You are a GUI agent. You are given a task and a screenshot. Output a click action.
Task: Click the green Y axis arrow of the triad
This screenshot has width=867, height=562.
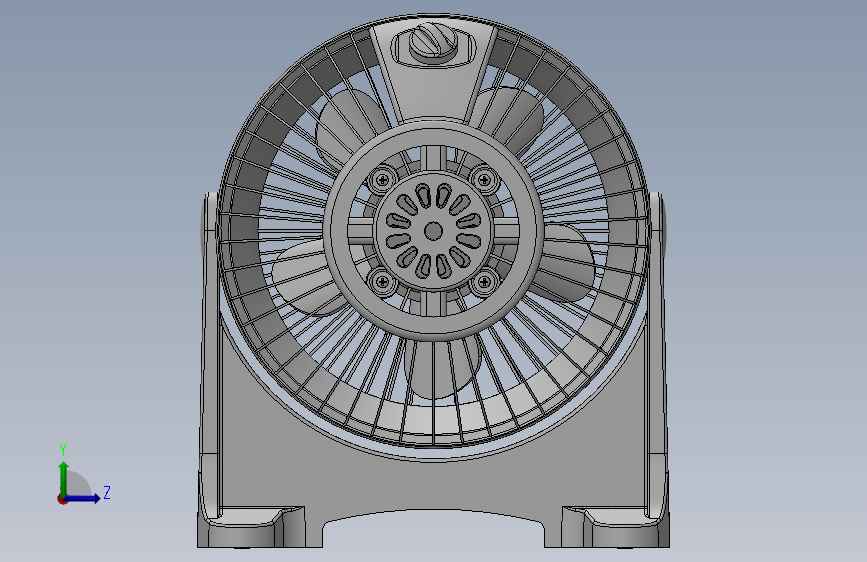(64, 478)
